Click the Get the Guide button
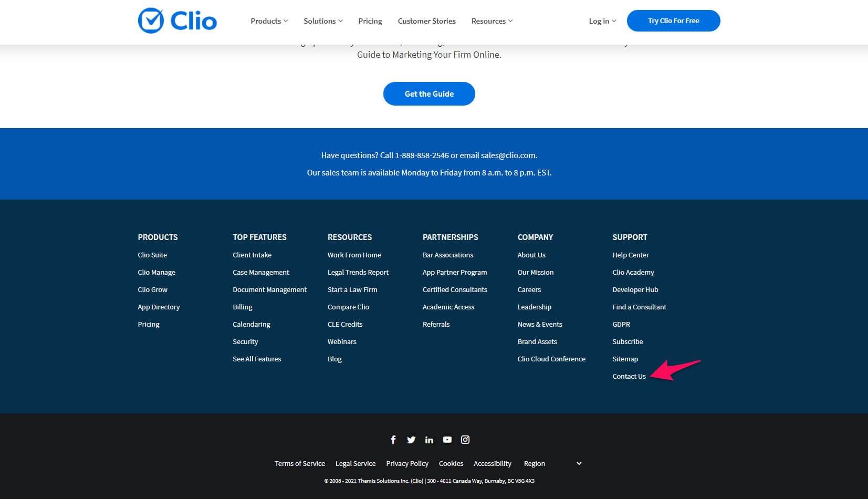 point(429,93)
